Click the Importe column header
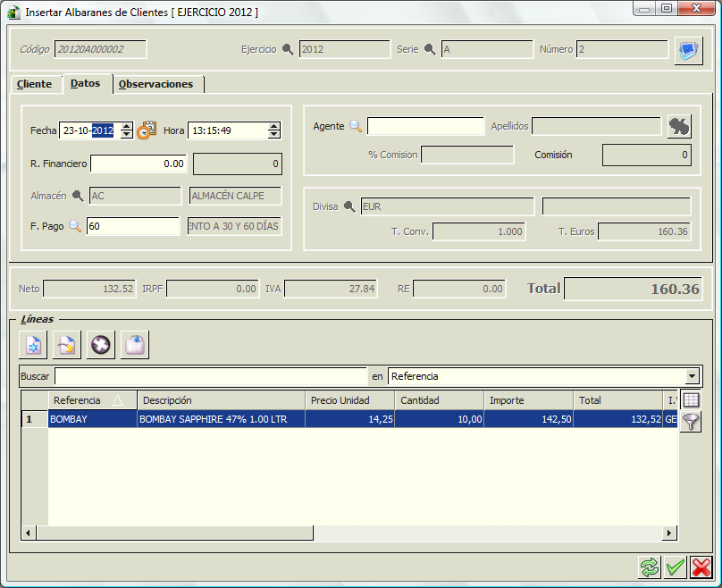The width and height of the screenshot is (722, 588). click(529, 400)
